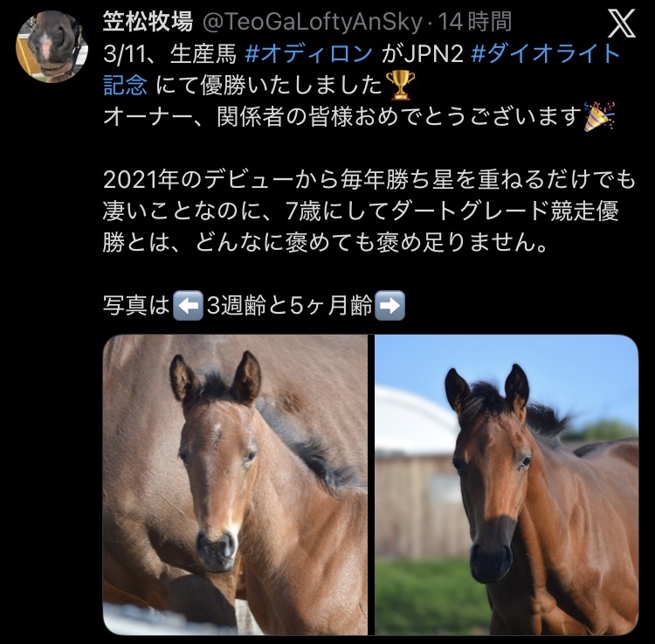Click the 3週齢と5ヶ月齢 caption text
This screenshot has height=644, width=655.
pyautogui.click(x=289, y=306)
